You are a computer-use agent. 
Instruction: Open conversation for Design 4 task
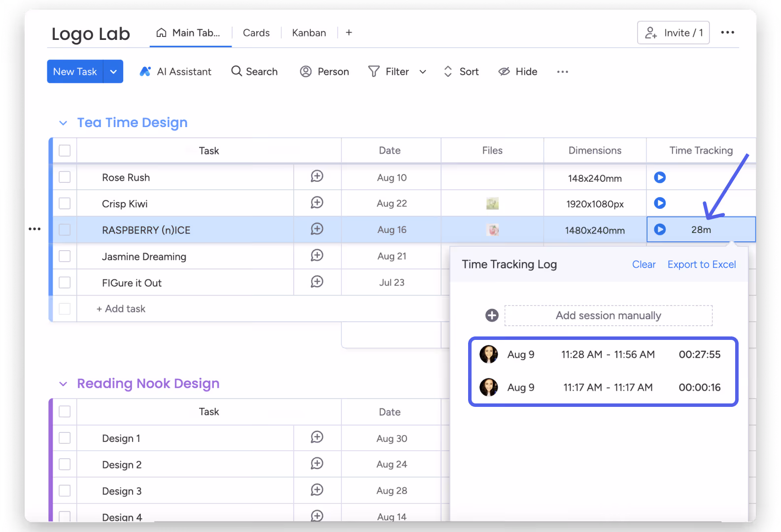(x=317, y=516)
